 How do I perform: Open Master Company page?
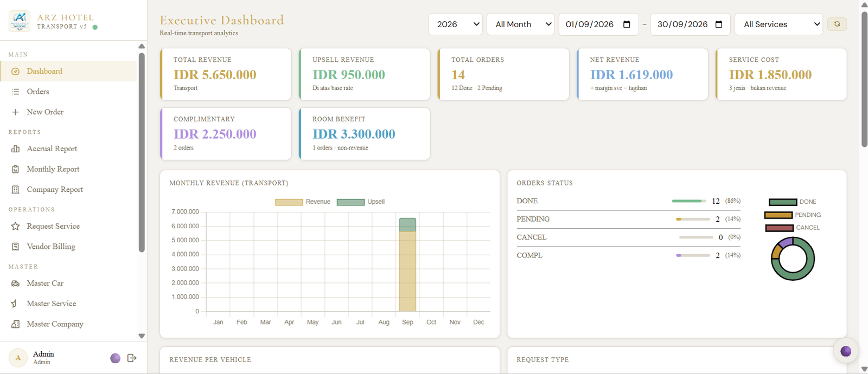click(68, 324)
